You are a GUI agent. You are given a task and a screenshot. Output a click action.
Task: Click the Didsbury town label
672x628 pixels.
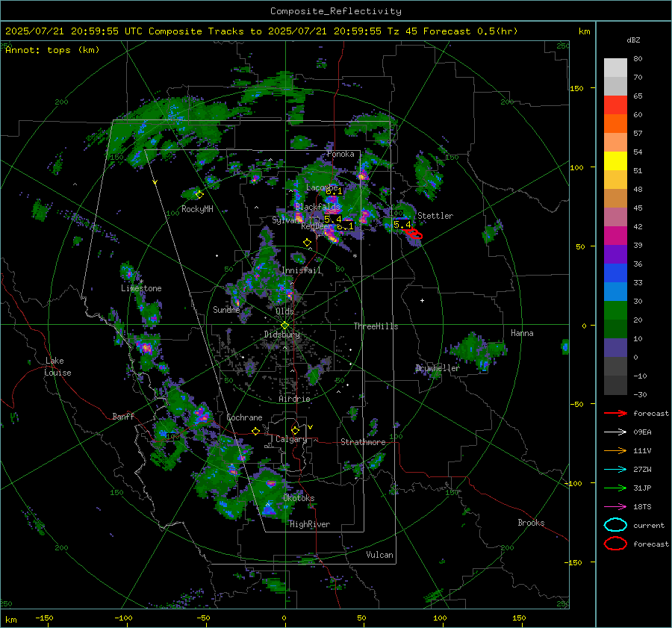click(x=282, y=335)
